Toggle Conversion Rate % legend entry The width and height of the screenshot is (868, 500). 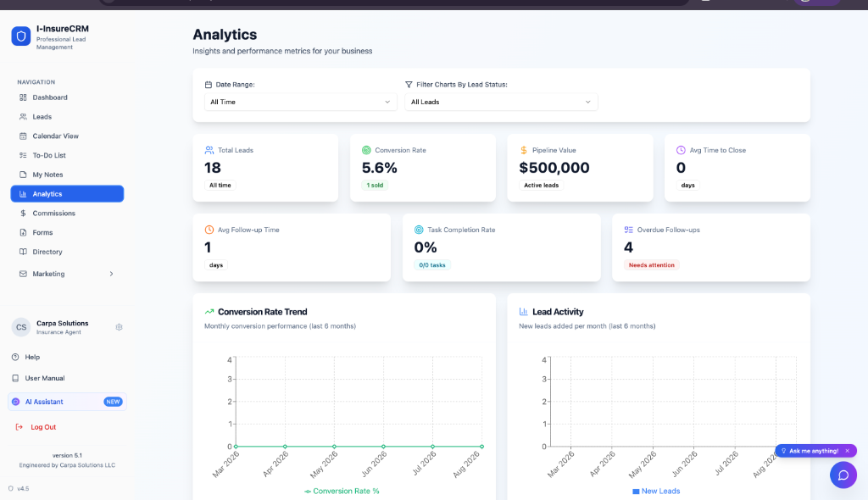click(342, 492)
